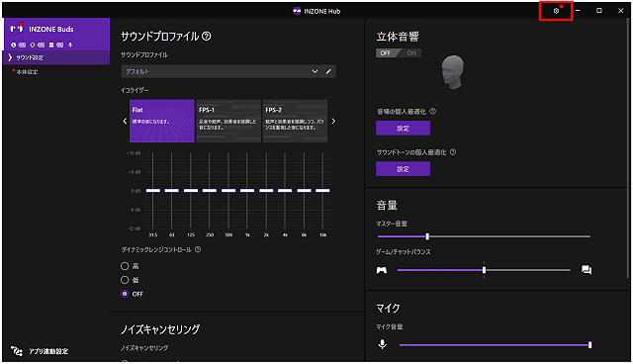Click the INZONE Hub logo in title bar
Screen dimensions: 633x364
[297, 11]
